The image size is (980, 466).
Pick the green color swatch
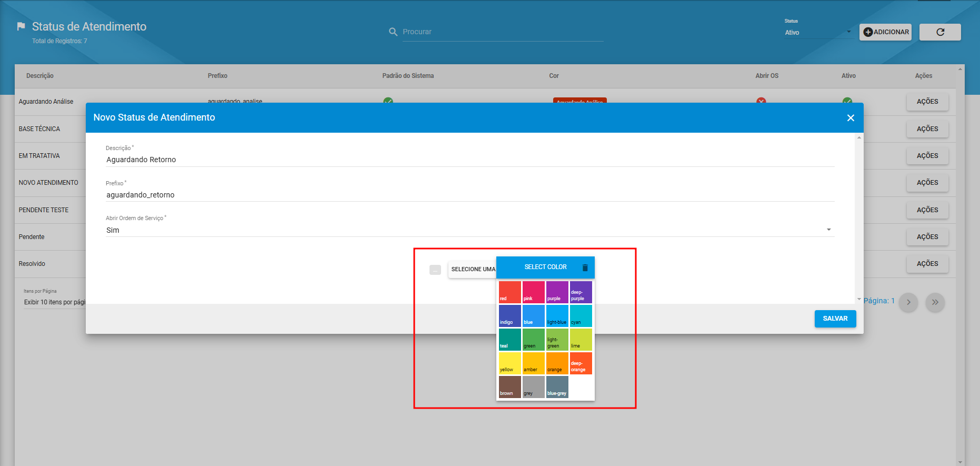(534, 340)
